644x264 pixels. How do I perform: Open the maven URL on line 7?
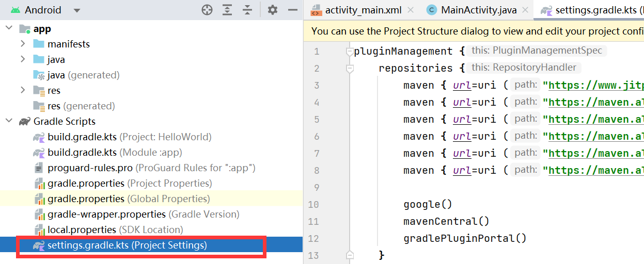[595, 153]
